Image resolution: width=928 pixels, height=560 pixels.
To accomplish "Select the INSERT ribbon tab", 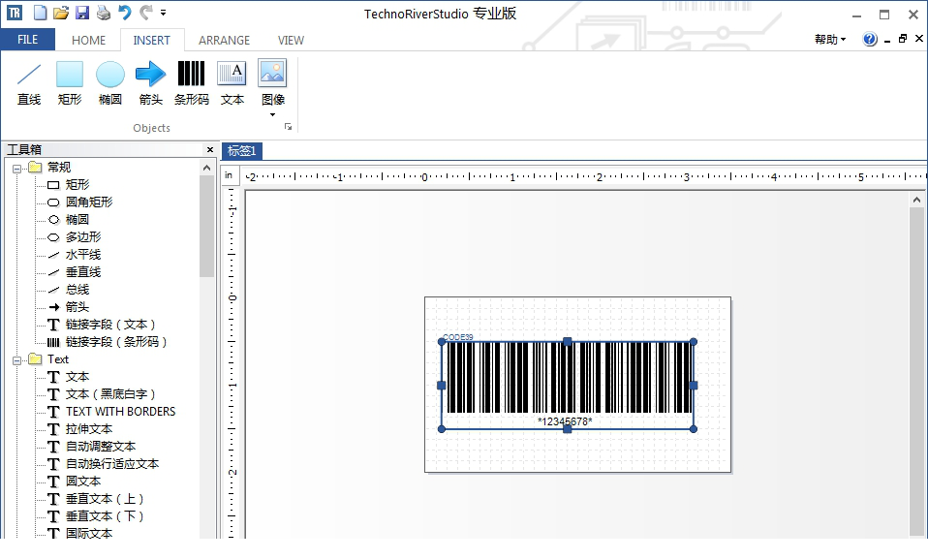I will pyautogui.click(x=151, y=41).
